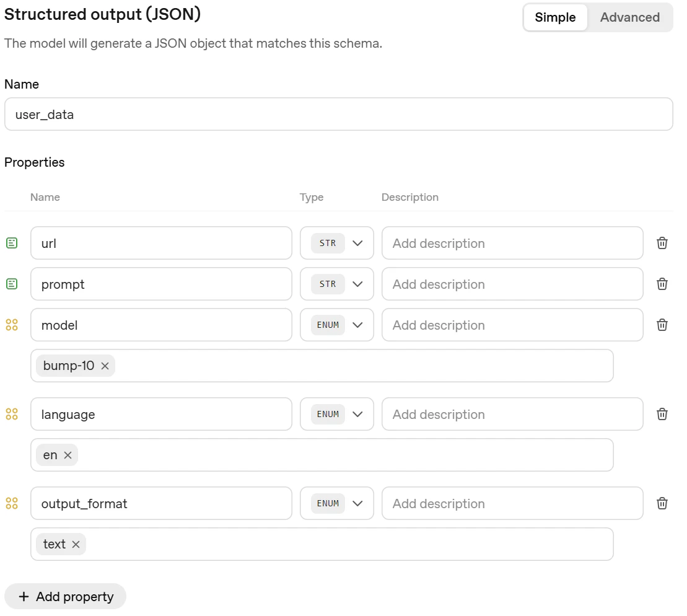The width and height of the screenshot is (687, 616).
Task: Click the enum icon beside output_format
Action: point(12,503)
